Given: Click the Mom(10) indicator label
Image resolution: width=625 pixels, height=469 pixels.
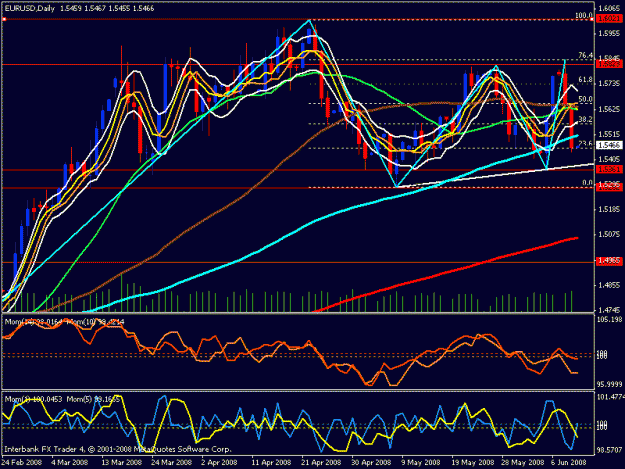Looking at the screenshot, I should tap(95, 322).
